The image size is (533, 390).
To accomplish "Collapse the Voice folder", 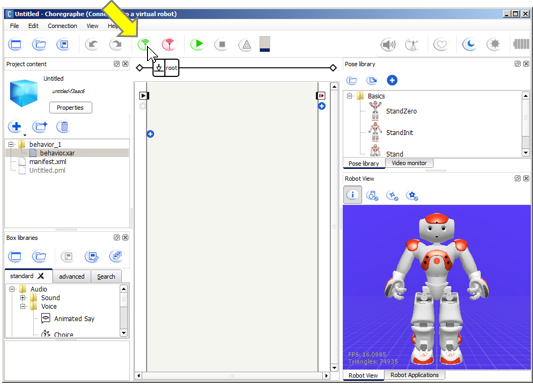I will (x=23, y=306).
